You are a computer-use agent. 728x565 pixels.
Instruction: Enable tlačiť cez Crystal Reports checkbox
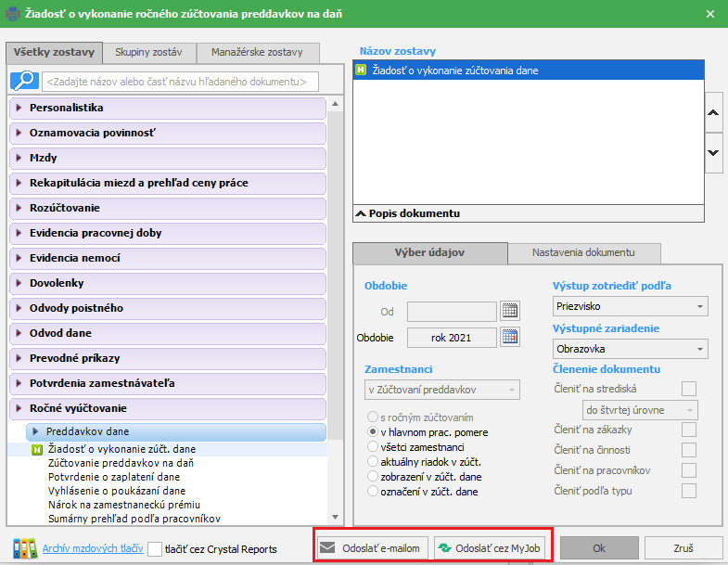[x=155, y=548]
